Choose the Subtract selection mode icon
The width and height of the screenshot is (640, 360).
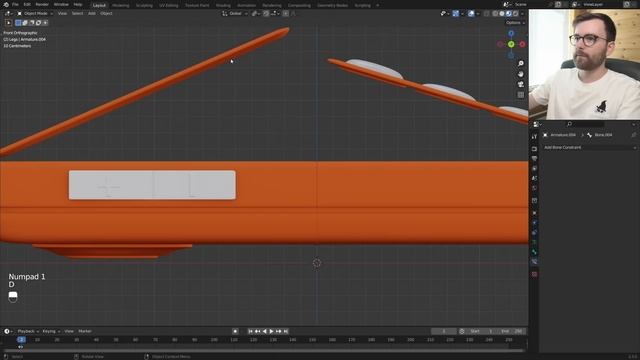pos(31,23)
